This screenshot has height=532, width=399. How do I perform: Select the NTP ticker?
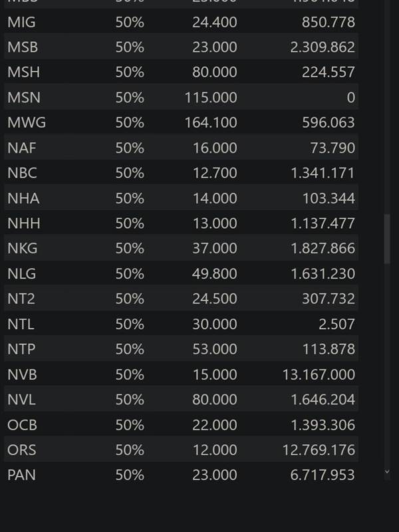pyautogui.click(x=21, y=349)
